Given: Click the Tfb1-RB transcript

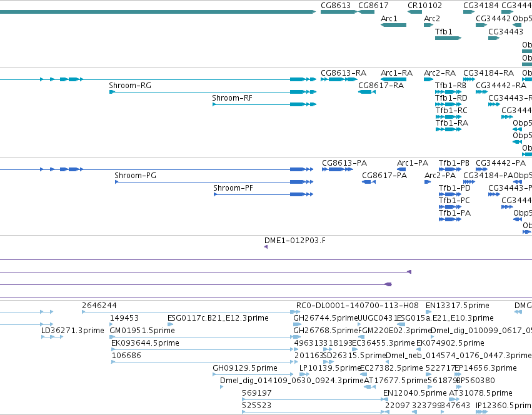Looking at the screenshot, I should click(448, 92).
